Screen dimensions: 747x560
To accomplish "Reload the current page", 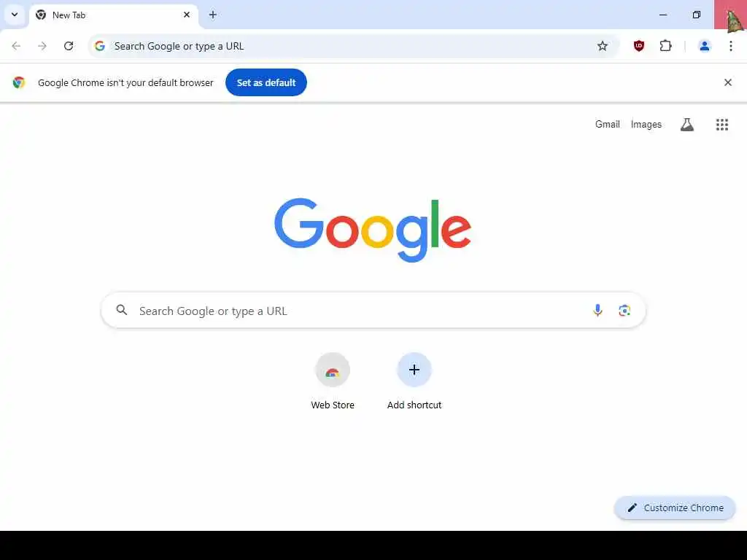I will [69, 46].
